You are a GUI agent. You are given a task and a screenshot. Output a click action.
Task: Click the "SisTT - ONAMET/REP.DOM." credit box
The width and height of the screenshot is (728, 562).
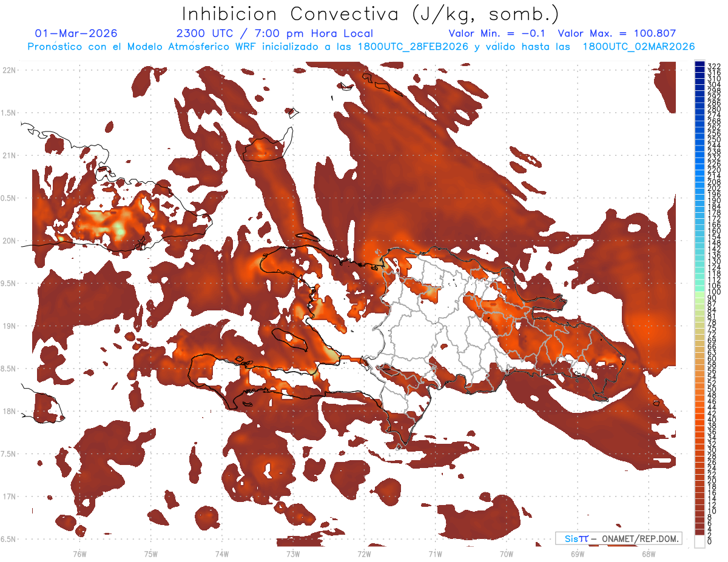pos(619,538)
